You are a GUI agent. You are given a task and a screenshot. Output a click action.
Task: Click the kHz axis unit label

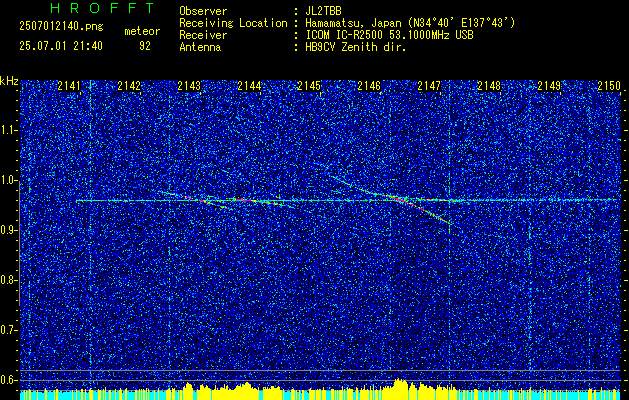point(9,81)
